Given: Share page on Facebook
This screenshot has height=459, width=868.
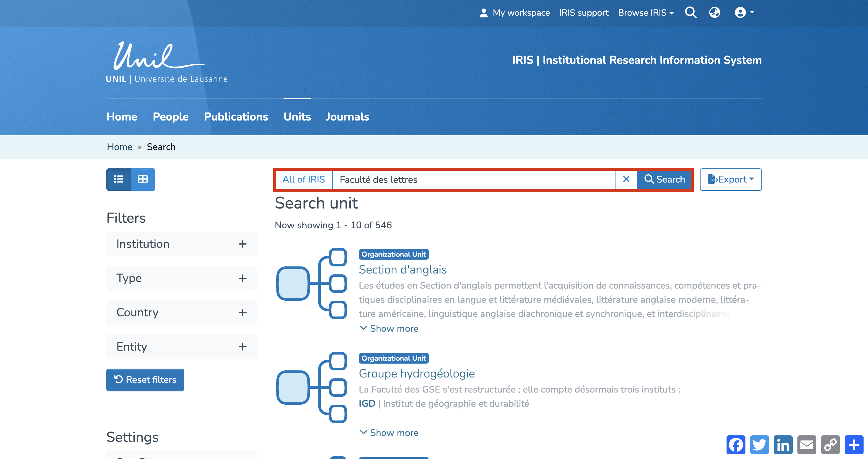Looking at the screenshot, I should point(736,445).
